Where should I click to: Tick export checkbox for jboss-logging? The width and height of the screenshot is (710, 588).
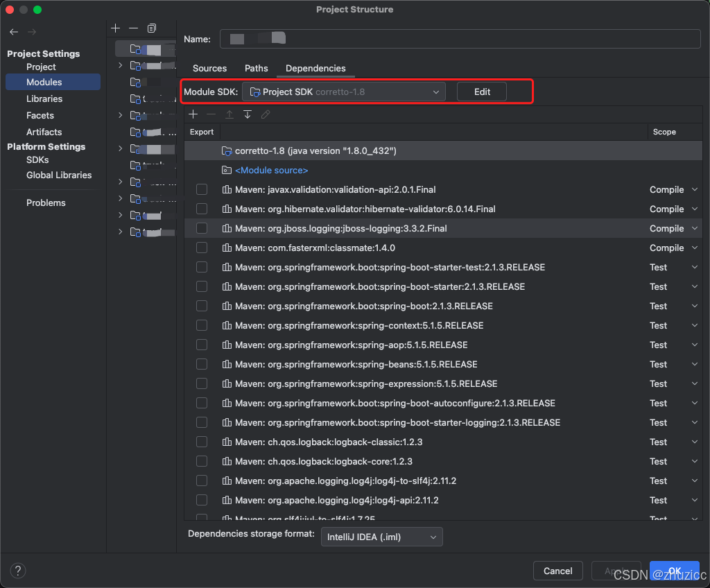click(202, 228)
